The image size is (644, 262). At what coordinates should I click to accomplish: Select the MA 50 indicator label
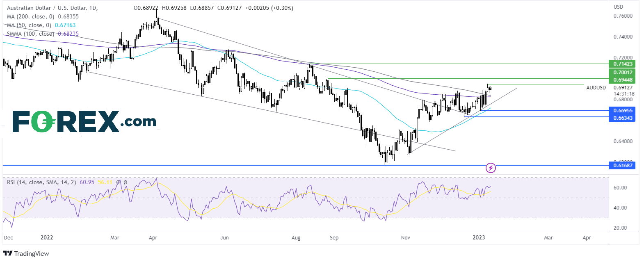coord(29,25)
